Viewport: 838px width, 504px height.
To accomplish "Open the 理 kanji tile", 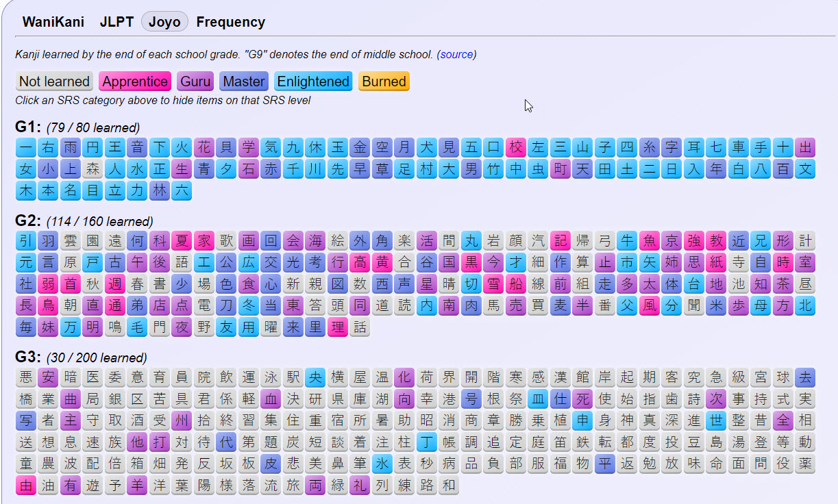I will point(338,328).
